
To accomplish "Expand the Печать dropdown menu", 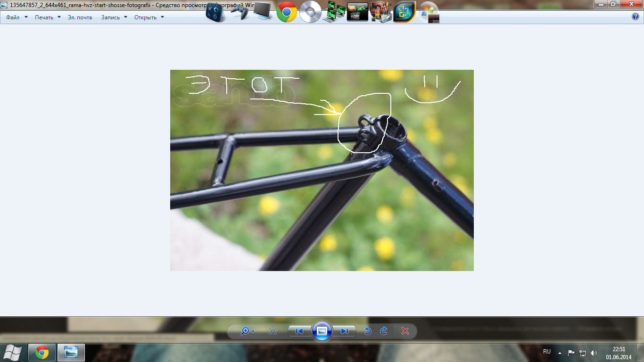I will (x=48, y=17).
